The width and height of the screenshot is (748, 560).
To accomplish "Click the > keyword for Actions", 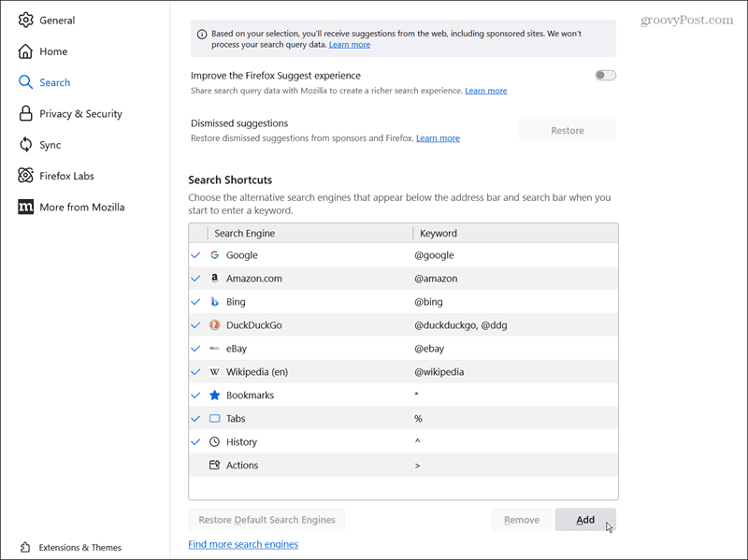I will point(417,466).
